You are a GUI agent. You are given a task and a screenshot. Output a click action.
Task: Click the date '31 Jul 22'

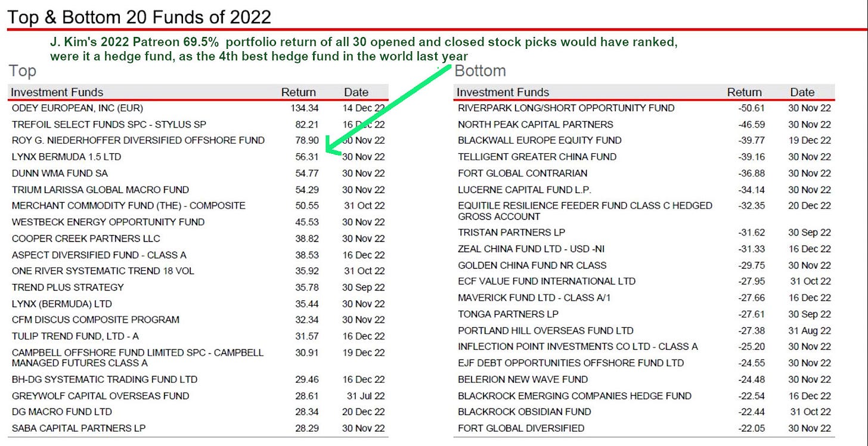(366, 395)
